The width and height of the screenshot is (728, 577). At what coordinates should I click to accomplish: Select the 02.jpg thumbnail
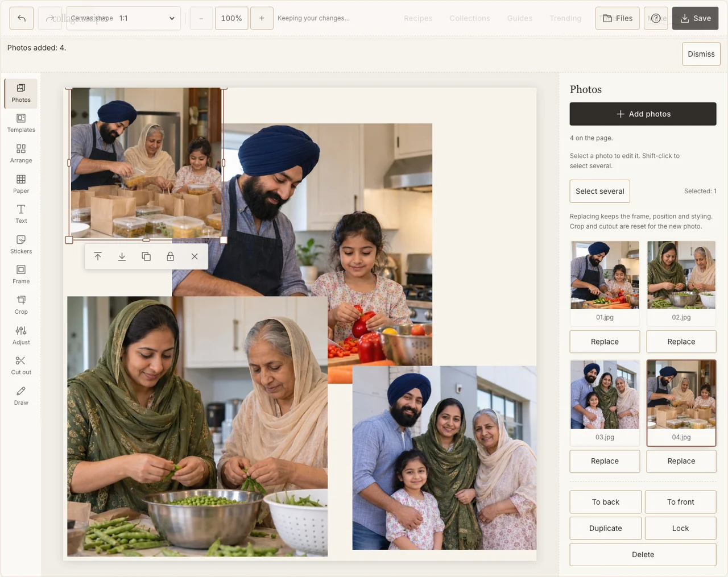681,282
